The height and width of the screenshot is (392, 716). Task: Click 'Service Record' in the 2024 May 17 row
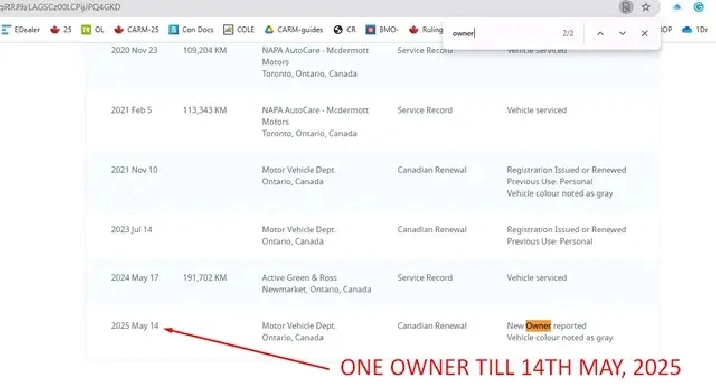(x=425, y=278)
